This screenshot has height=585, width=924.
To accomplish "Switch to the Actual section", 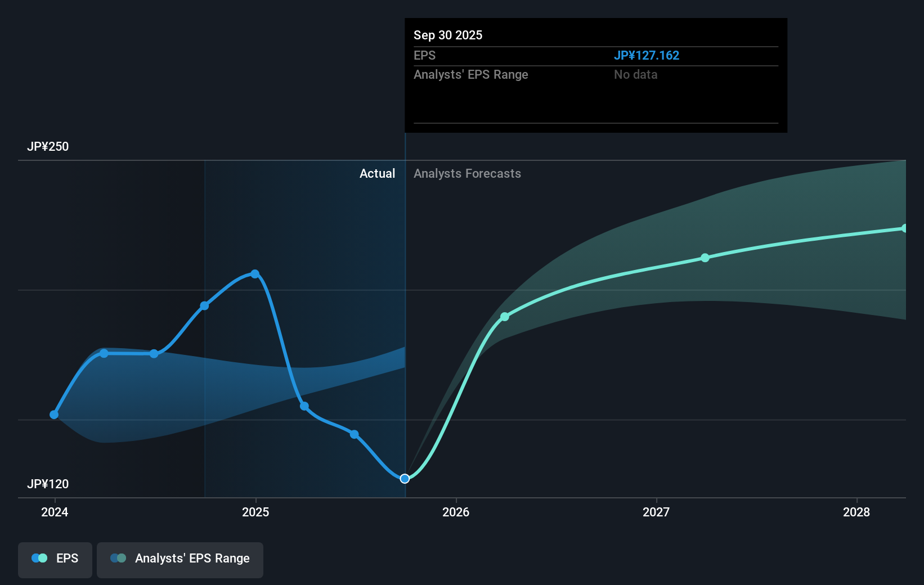I will pyautogui.click(x=377, y=173).
